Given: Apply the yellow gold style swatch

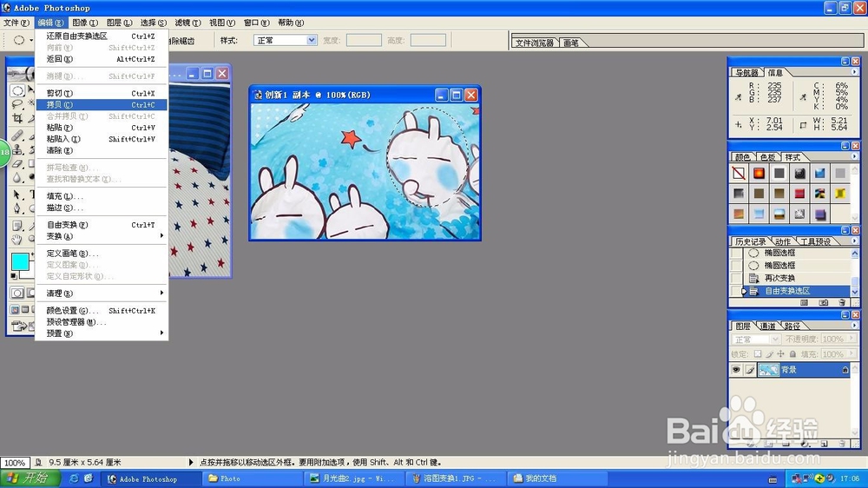Looking at the screenshot, I should tap(840, 194).
